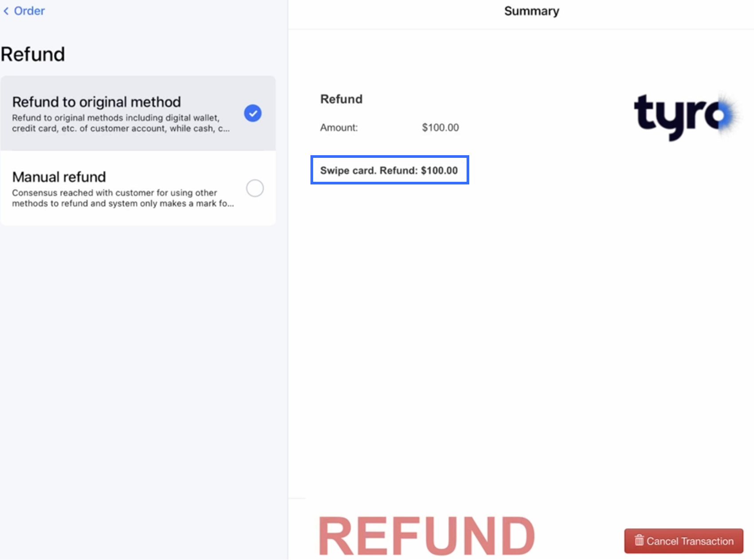Go back to Order screen link
Viewport: 754px width, 560px height.
point(29,11)
